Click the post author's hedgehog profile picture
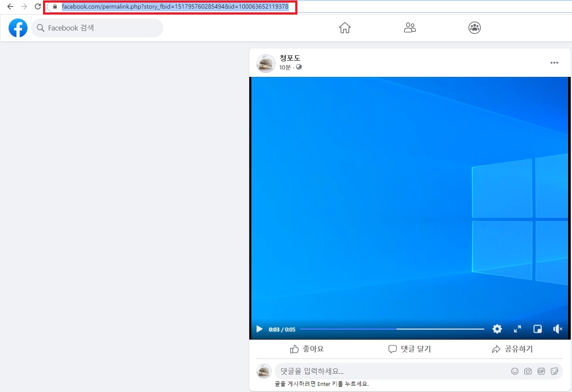 (x=266, y=63)
